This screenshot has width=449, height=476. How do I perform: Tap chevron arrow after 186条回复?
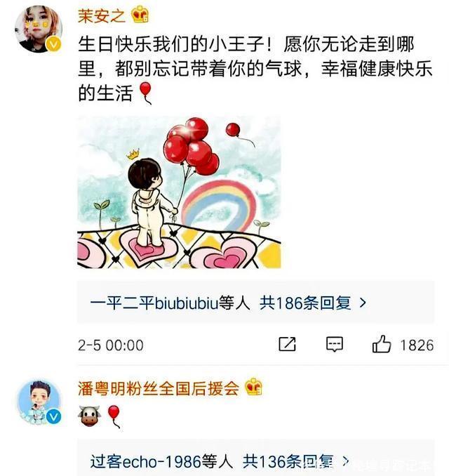pos(363,303)
